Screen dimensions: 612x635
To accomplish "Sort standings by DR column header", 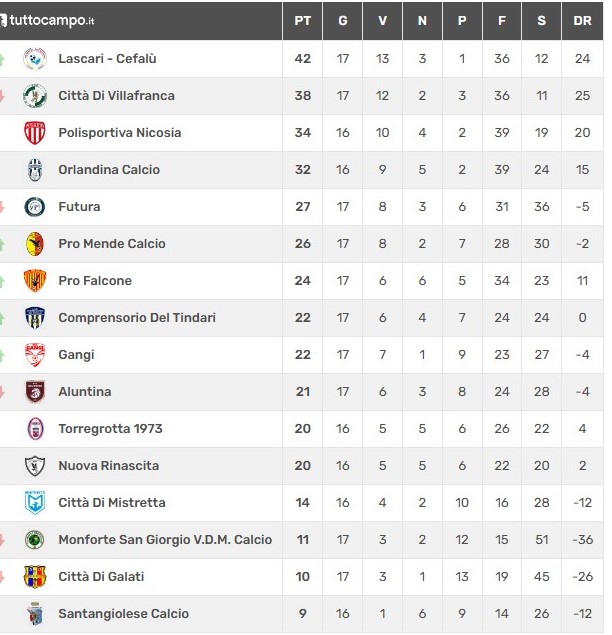I will (x=582, y=21).
